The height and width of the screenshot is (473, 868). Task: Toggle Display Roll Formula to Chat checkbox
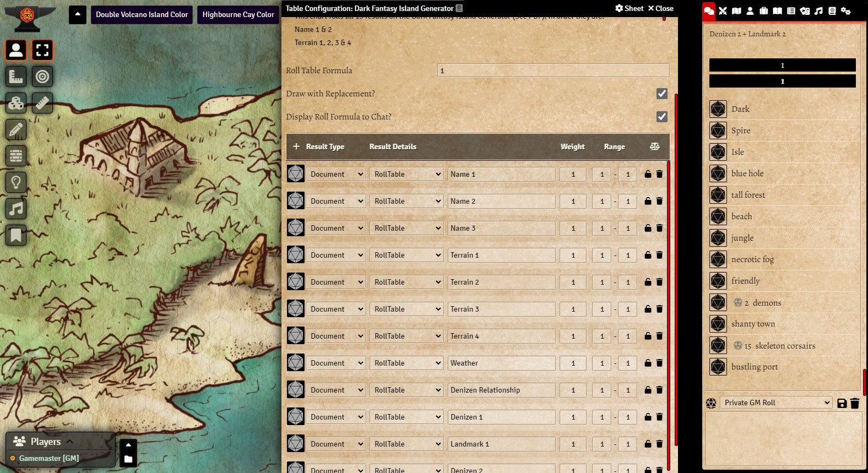(x=662, y=117)
